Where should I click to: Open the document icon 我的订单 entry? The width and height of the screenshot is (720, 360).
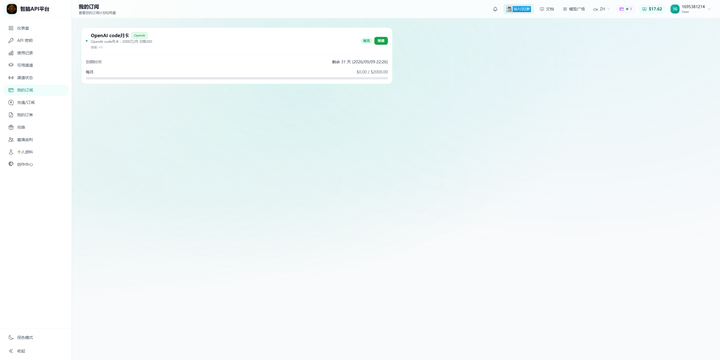(x=11, y=115)
